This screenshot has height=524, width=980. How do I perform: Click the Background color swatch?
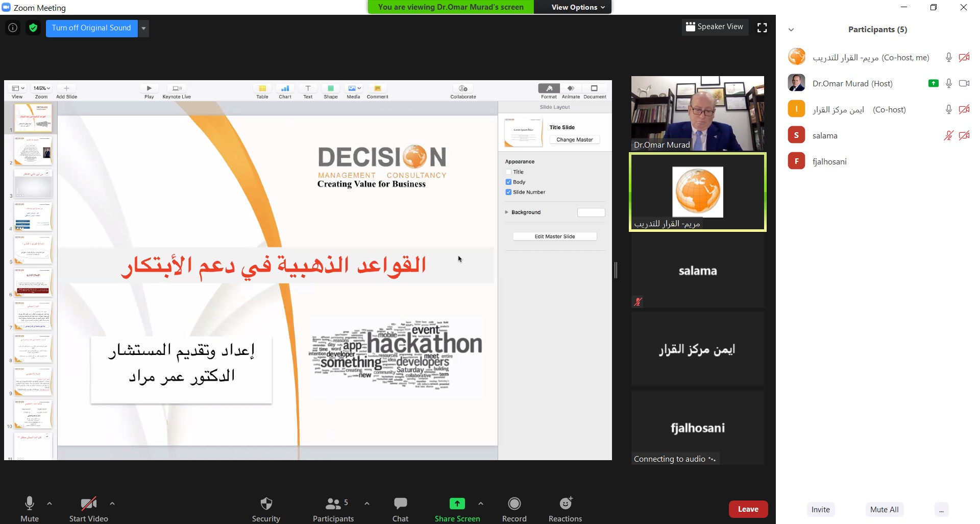coord(591,212)
